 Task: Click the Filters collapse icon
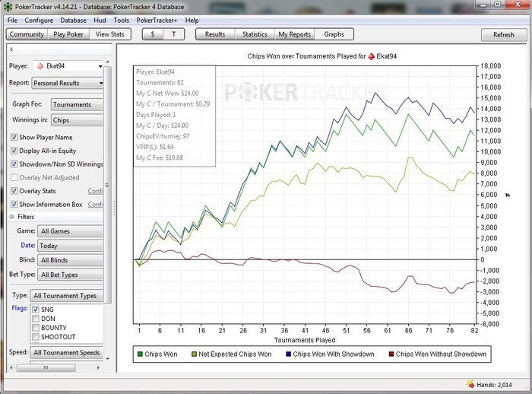click(x=12, y=217)
